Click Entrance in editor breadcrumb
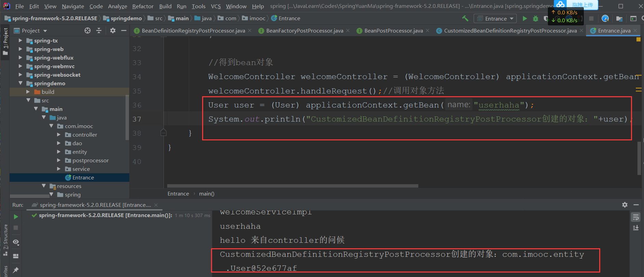644x277 pixels. [x=178, y=194]
